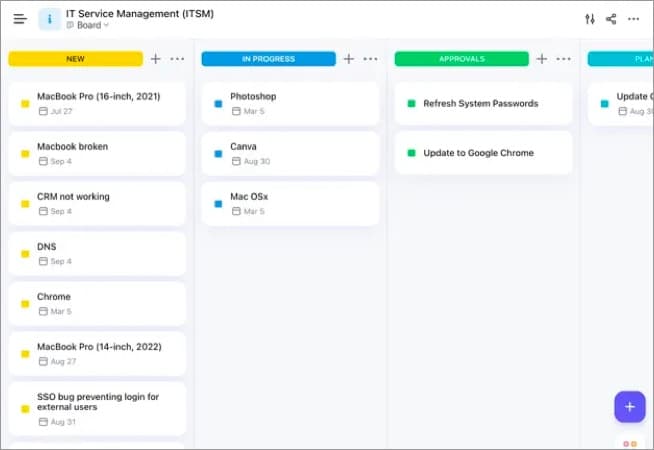Open APPROVALS column more options

563,59
